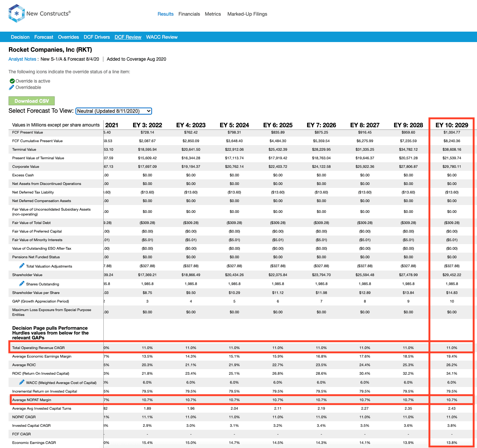Open the Metrics menu
This screenshot has width=477, height=448.
click(x=213, y=14)
